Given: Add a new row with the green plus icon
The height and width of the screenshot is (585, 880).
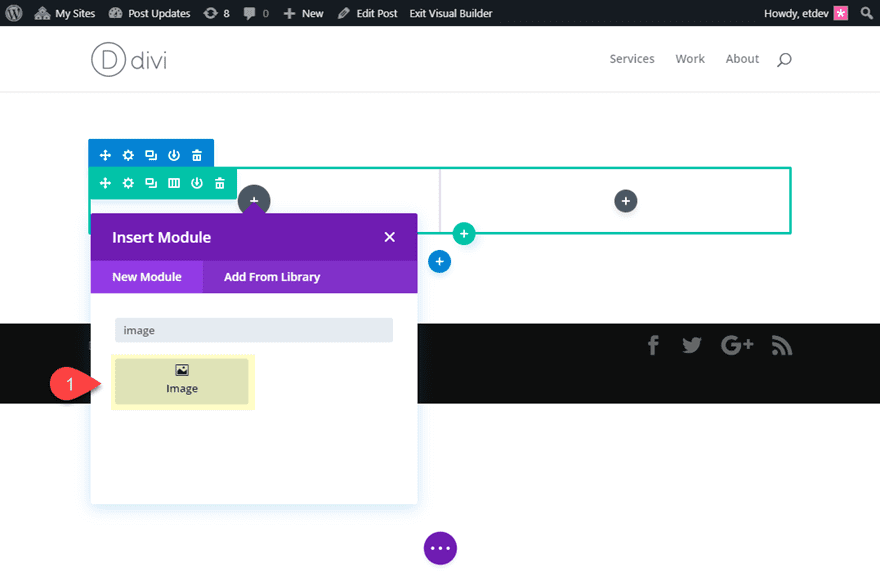Looking at the screenshot, I should [463, 233].
